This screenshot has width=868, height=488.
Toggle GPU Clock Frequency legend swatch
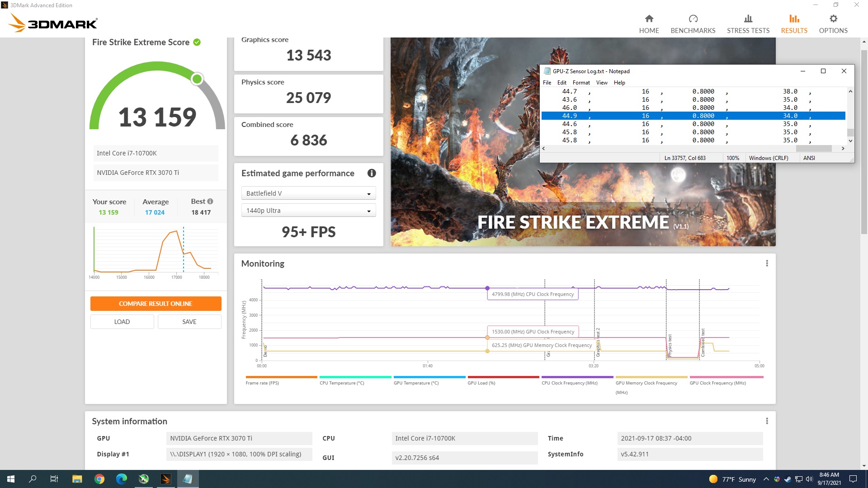pos(726,377)
